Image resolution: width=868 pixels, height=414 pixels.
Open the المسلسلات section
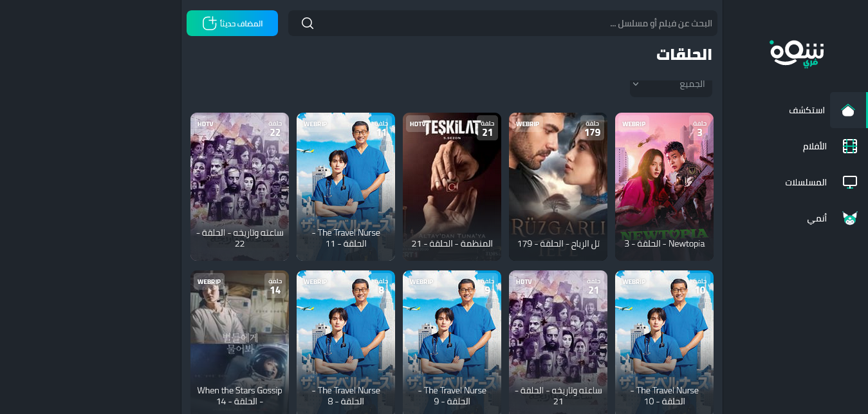[x=806, y=182]
